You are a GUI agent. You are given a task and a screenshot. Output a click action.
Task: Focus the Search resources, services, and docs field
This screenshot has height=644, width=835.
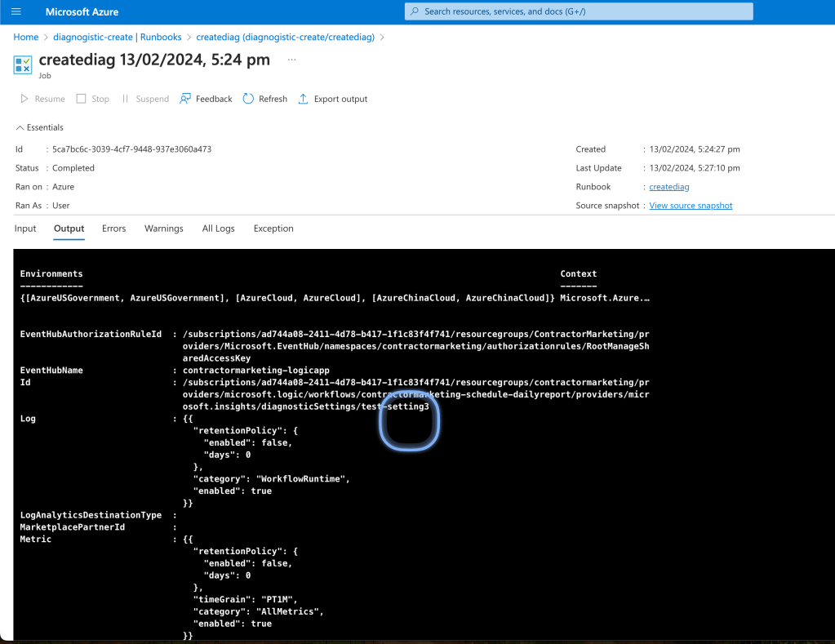click(x=579, y=11)
